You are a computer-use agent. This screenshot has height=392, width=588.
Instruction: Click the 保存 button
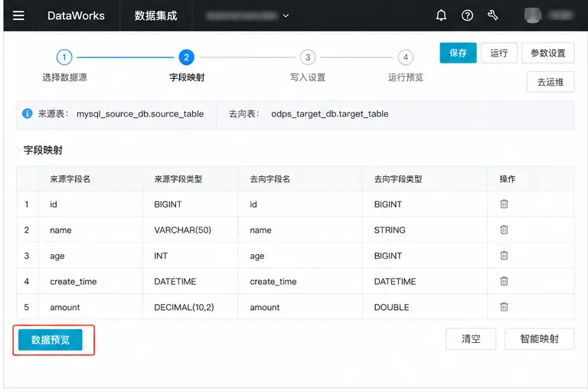tap(458, 53)
